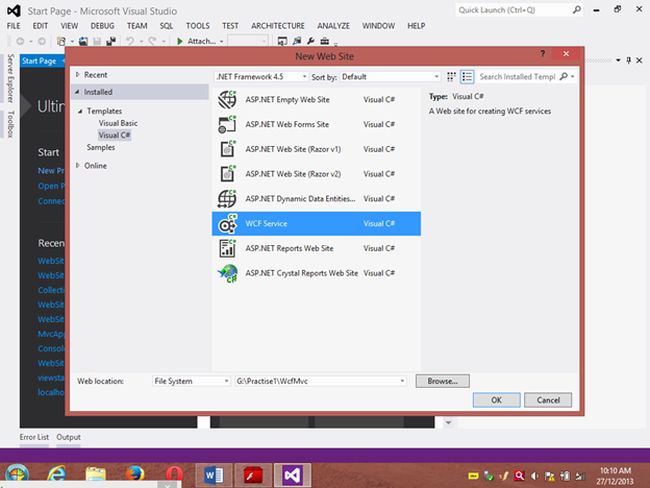Select the ASP.NET Web Forms Site icon
Screen dimensions: 650x488
click(227, 124)
